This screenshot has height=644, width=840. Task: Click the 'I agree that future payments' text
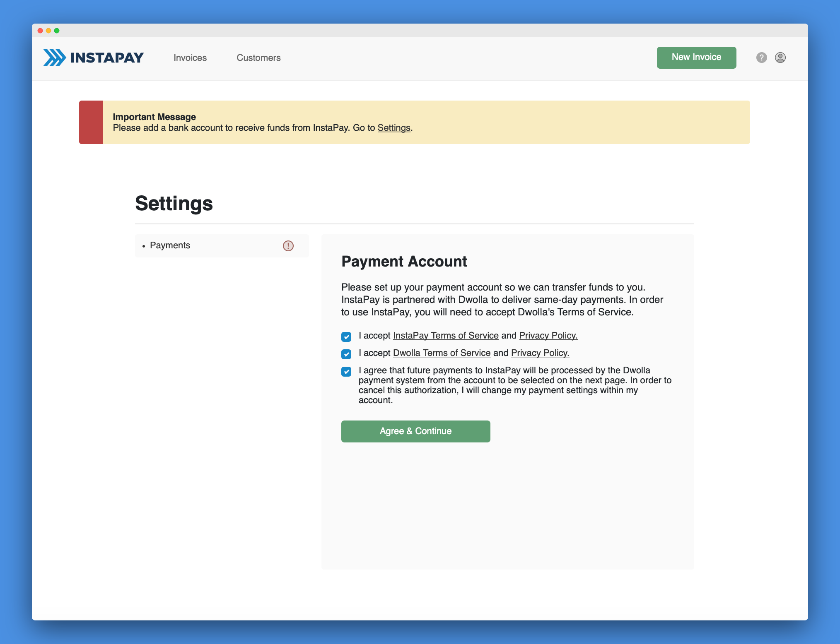click(515, 385)
